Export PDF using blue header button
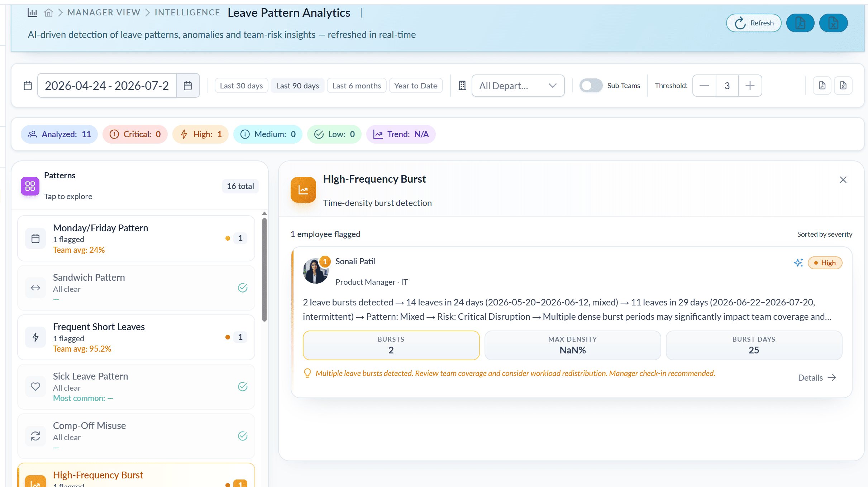The width and height of the screenshot is (868, 487). pyautogui.click(x=800, y=23)
